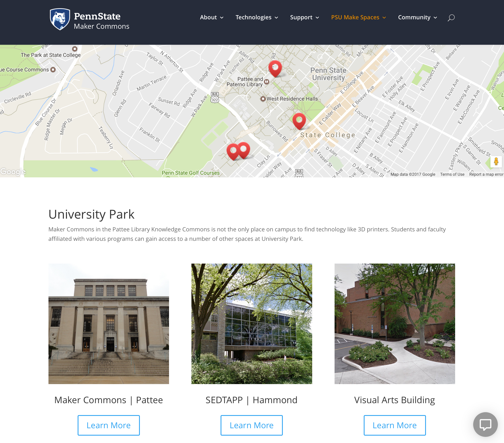Click the PennState Maker Commons site title
This screenshot has width=504, height=443.
tap(101, 21)
